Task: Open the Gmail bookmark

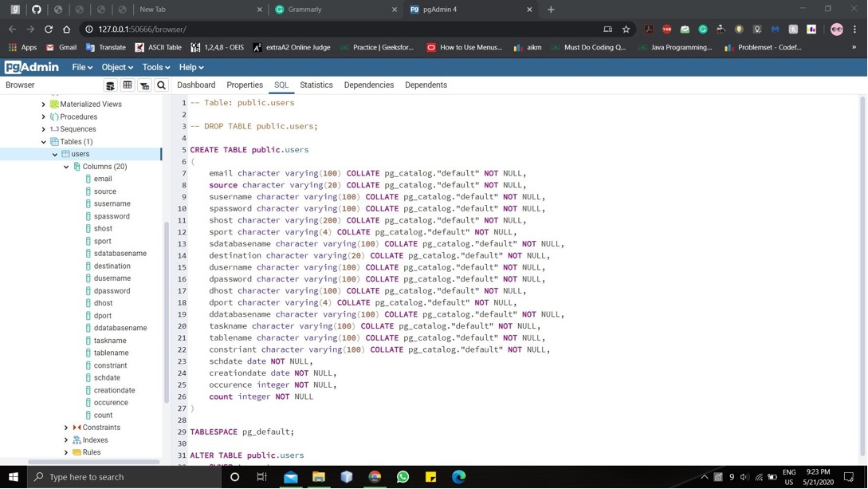Action: click(62, 47)
